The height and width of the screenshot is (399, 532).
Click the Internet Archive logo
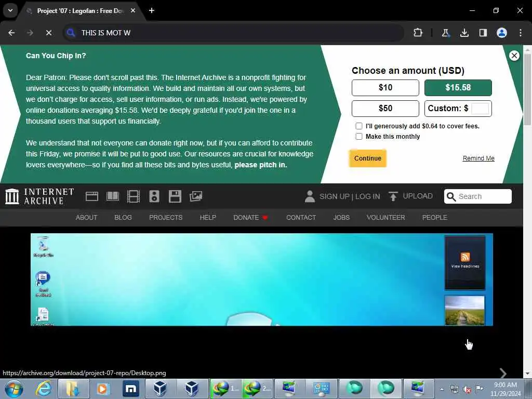pos(39,196)
